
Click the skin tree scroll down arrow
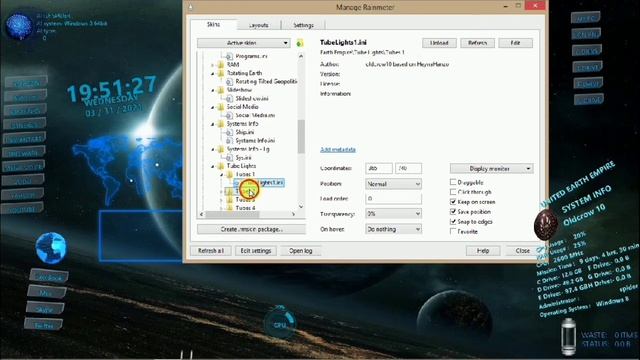click(301, 207)
